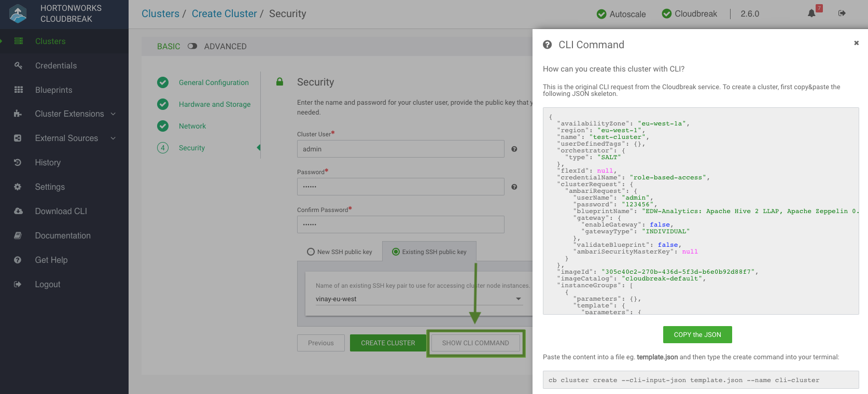Click the Network step check icon

click(x=163, y=126)
